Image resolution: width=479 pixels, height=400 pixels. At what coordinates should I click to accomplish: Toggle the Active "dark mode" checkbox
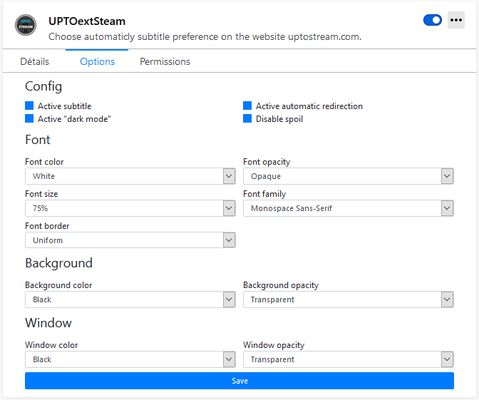coord(29,119)
